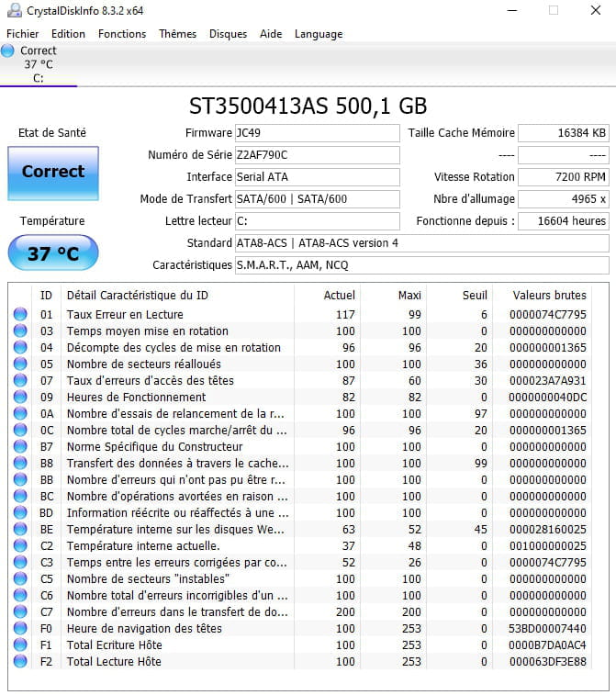Click status orb for B8 Transfert des données row
The width and height of the screenshot is (616, 695).
(x=20, y=464)
